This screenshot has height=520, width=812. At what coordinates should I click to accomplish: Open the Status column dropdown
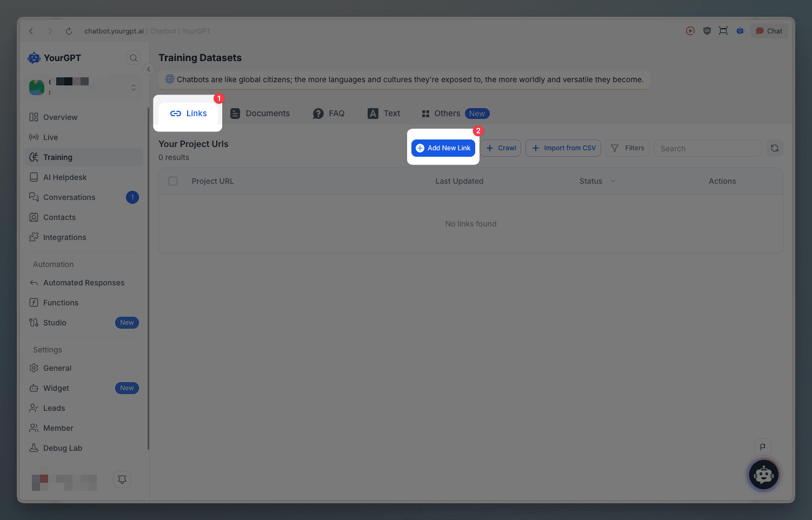click(613, 181)
